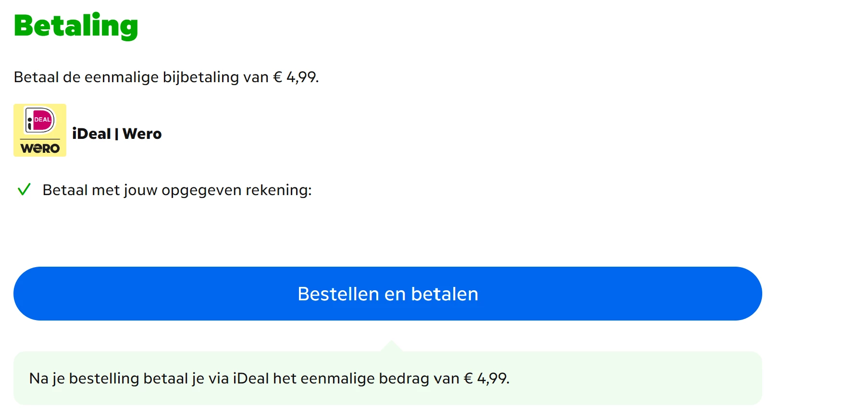Click the word iDeal in the bold label
Image resolution: width=868 pixels, height=420 pixels.
pos(91,134)
